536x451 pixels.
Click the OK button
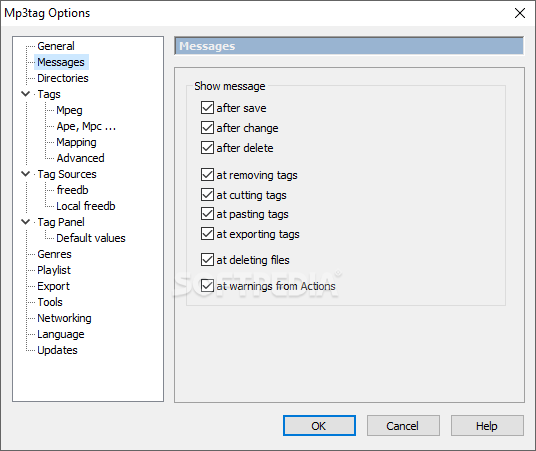pyautogui.click(x=319, y=426)
